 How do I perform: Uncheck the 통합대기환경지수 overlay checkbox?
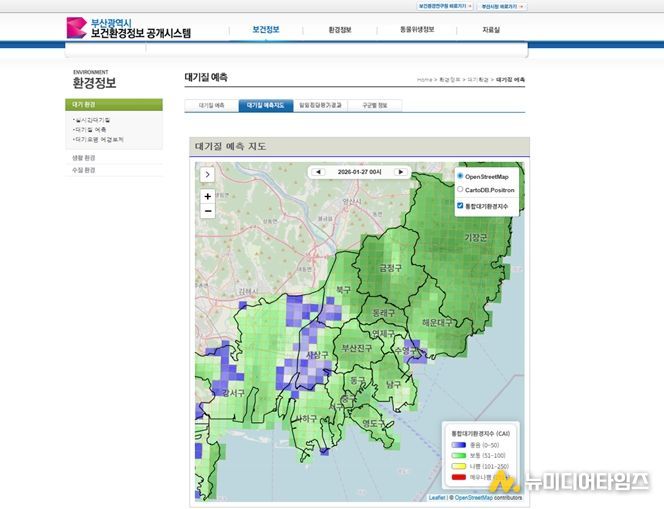[x=460, y=206]
